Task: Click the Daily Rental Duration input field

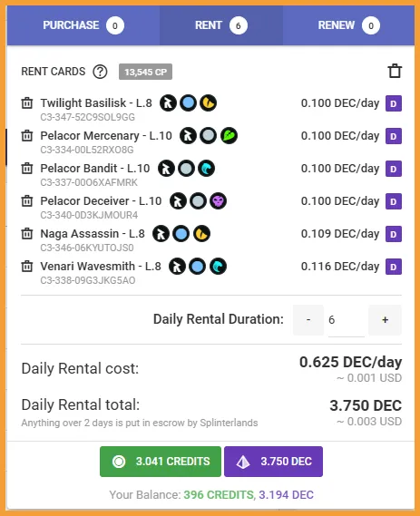Action: pos(347,320)
